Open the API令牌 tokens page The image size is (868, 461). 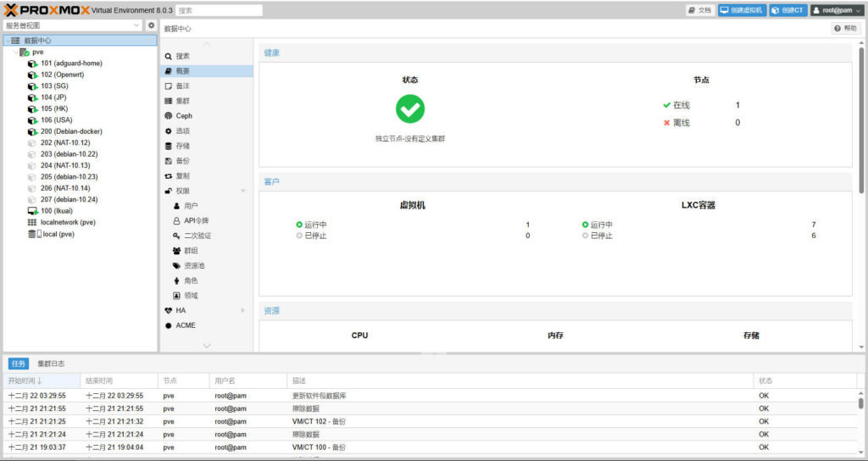point(196,220)
